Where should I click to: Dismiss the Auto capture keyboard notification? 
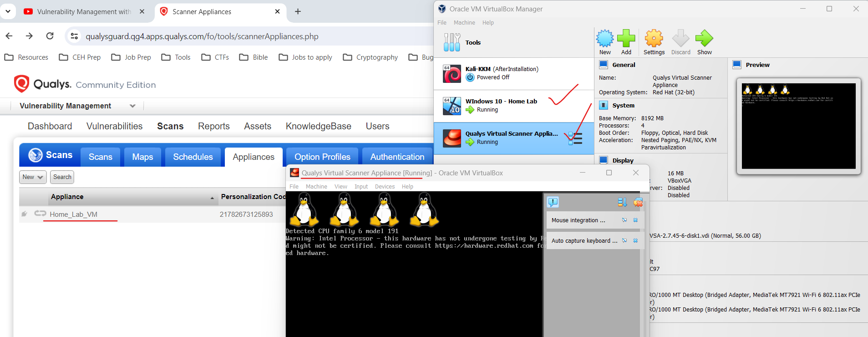click(635, 241)
